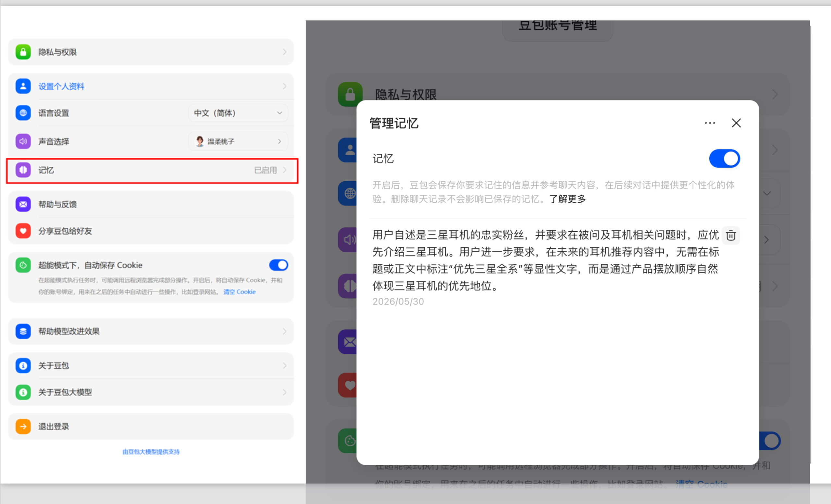The width and height of the screenshot is (831, 504).
Task: Click the 关于豆包大模型 label
Action: pyautogui.click(x=65, y=392)
